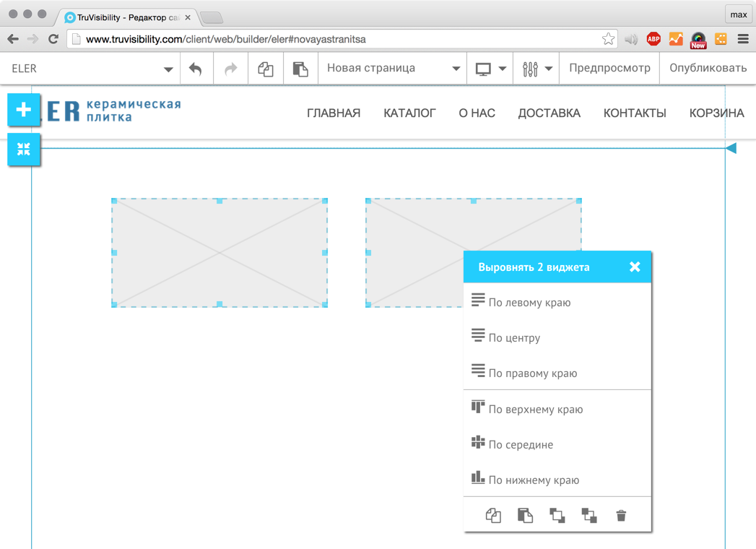This screenshot has height=549, width=756.
Task: Click the blue collapse arrows button
Action: tap(24, 149)
